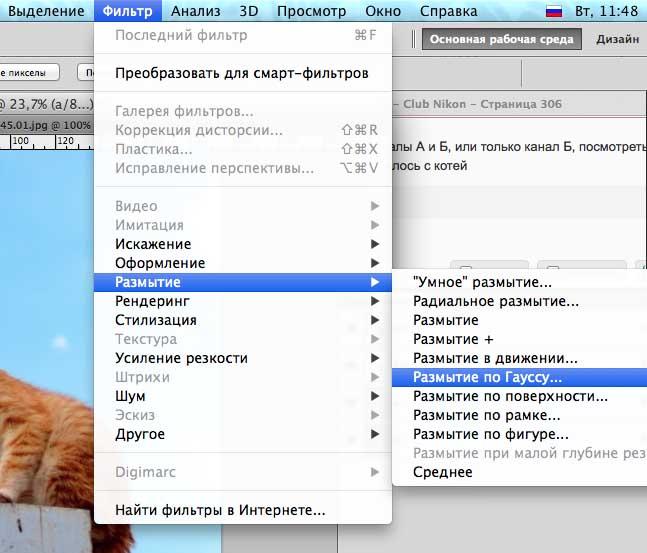Expand the Оформление submenu
The image size is (647, 553).
pyautogui.click(x=243, y=263)
